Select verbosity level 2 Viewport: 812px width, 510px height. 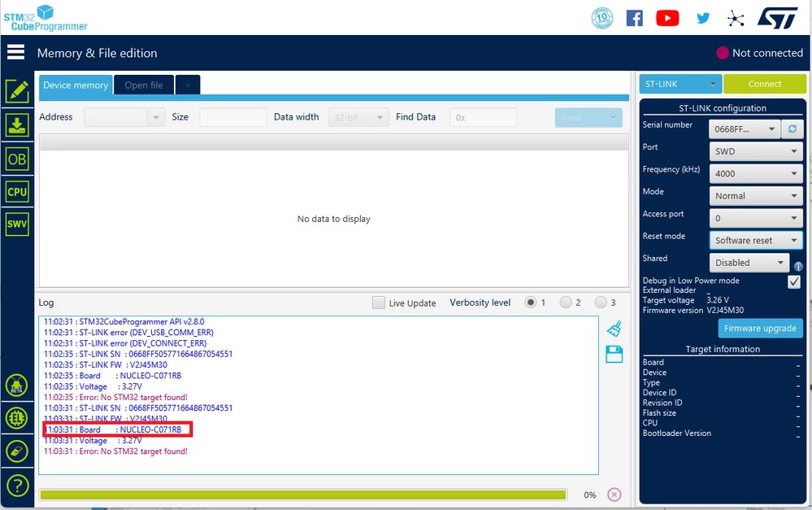566,302
